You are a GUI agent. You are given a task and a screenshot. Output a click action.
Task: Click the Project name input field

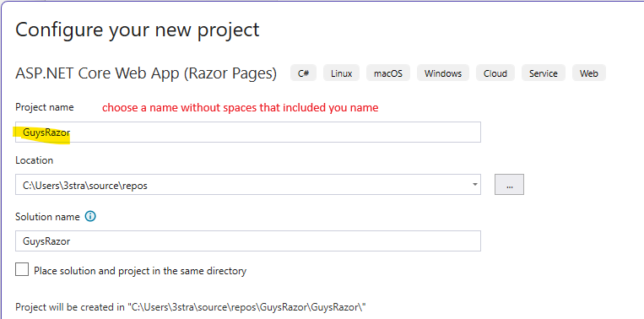(x=248, y=132)
